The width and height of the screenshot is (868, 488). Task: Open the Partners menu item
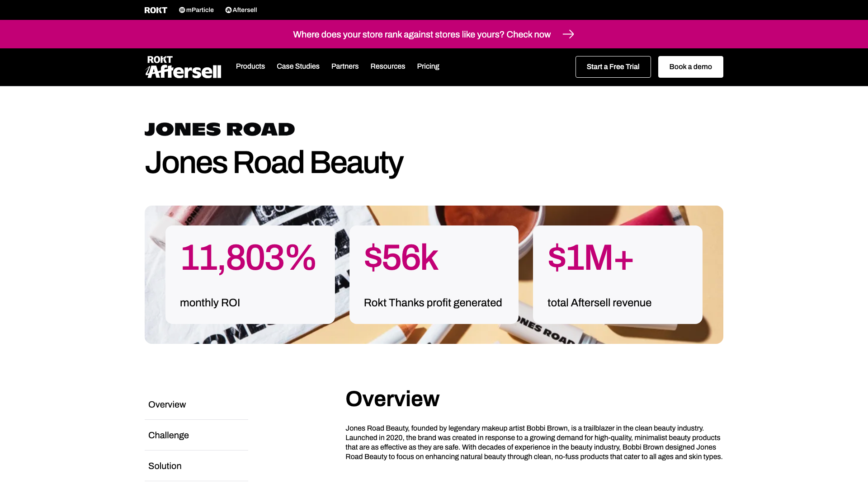[x=345, y=66]
